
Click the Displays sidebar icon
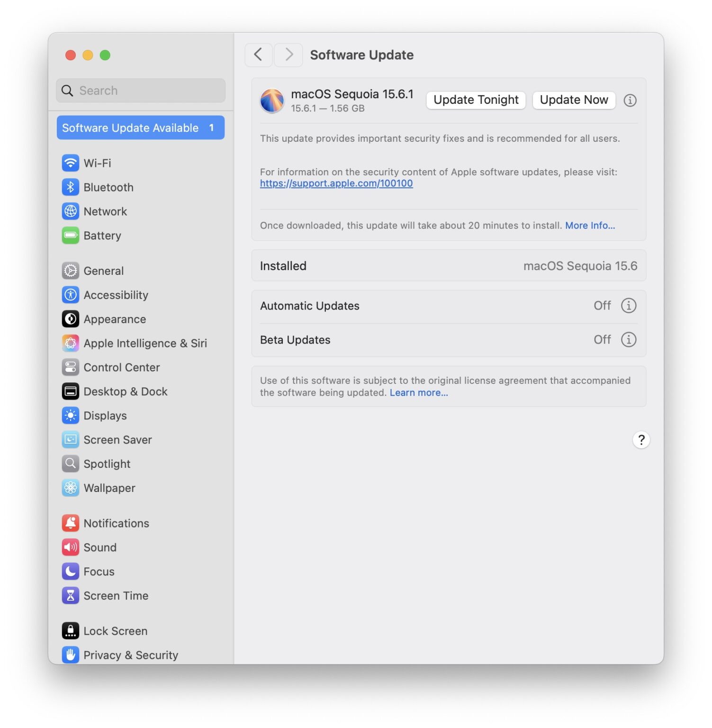click(x=70, y=416)
